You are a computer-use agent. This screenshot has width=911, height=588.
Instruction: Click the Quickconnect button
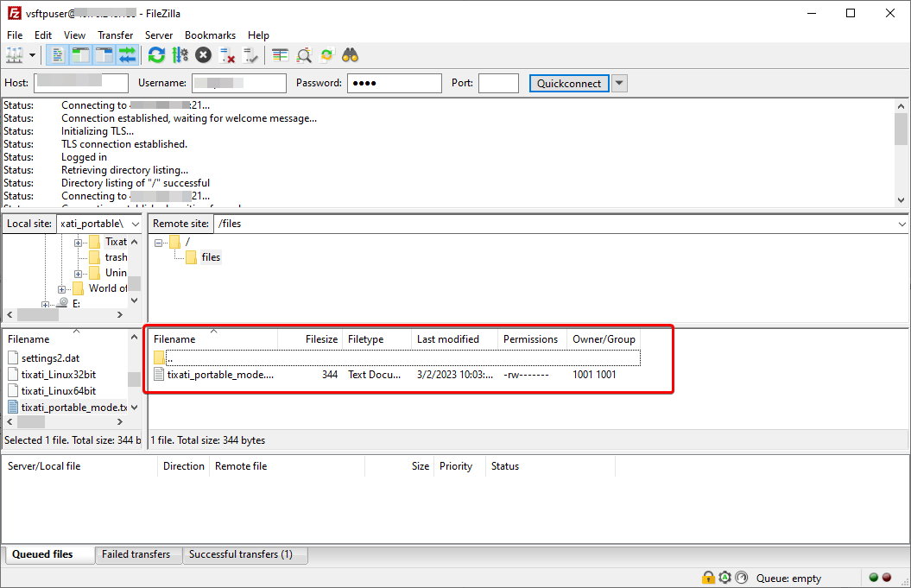click(x=569, y=83)
